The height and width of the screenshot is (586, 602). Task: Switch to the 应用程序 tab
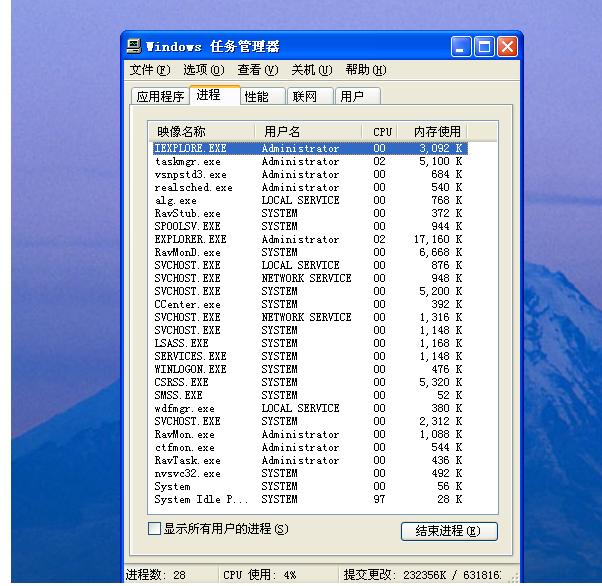click(x=160, y=96)
